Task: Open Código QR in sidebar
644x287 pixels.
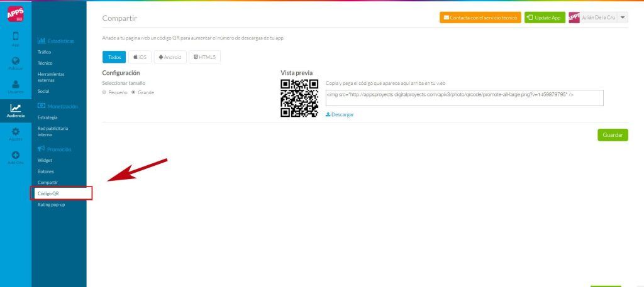Action: 61,193
